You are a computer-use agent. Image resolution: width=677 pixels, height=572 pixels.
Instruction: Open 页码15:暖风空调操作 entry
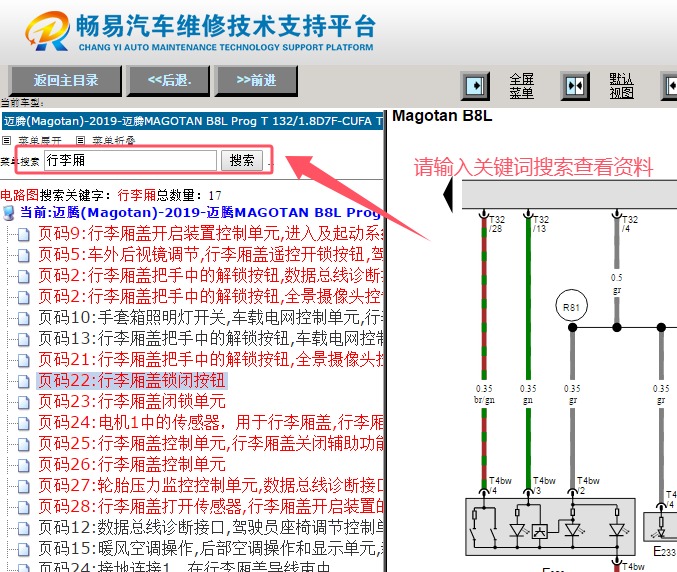click(211, 548)
